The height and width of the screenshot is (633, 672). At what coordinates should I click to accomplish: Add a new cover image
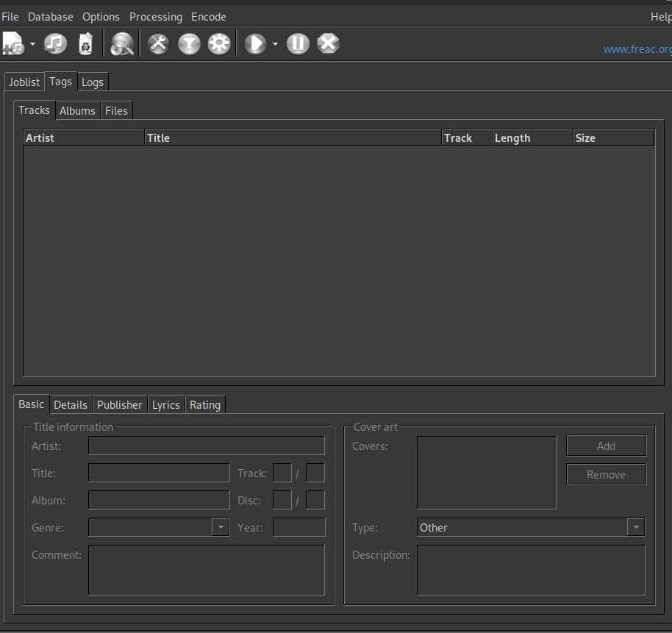coord(606,446)
